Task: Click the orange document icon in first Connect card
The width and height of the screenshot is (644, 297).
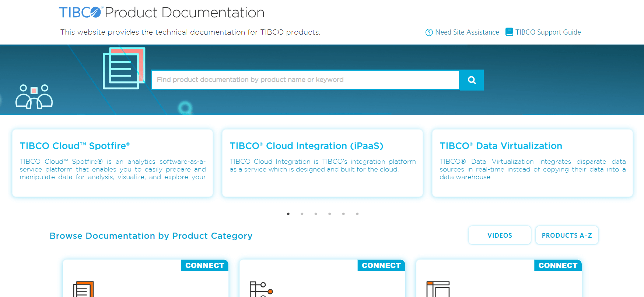Action: point(83,289)
